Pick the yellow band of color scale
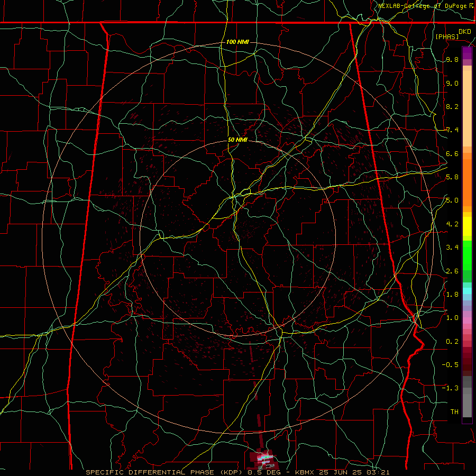476x476 pixels. pos(467,226)
